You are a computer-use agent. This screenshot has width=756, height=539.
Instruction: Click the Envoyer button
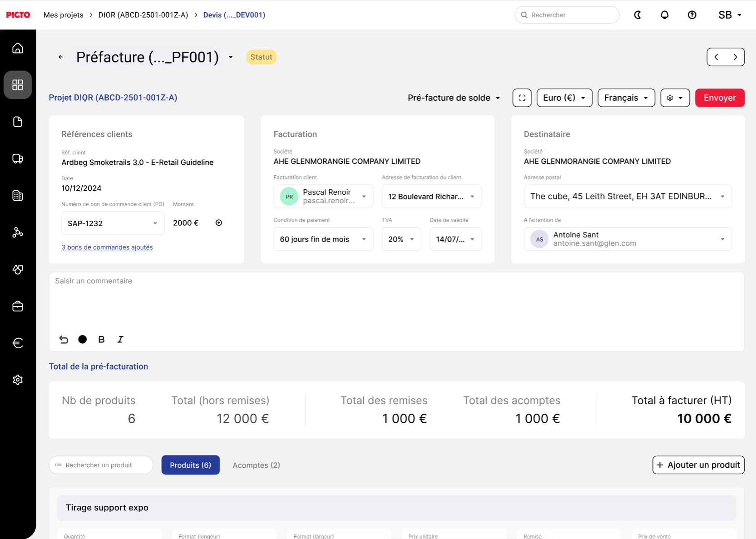[720, 98]
